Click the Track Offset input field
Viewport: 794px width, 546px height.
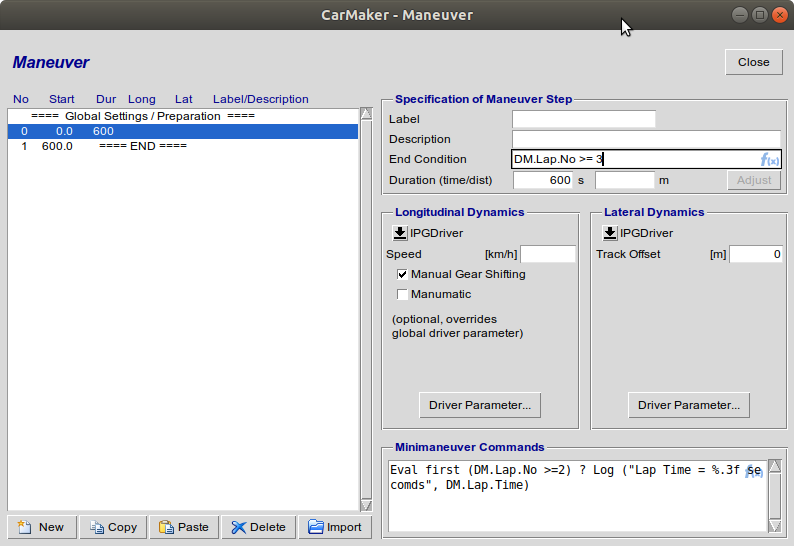756,254
